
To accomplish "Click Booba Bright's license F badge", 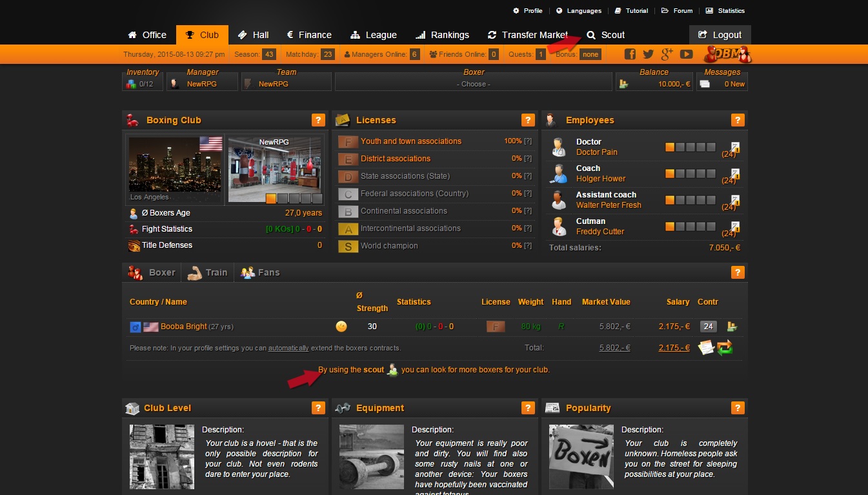I will click(496, 327).
